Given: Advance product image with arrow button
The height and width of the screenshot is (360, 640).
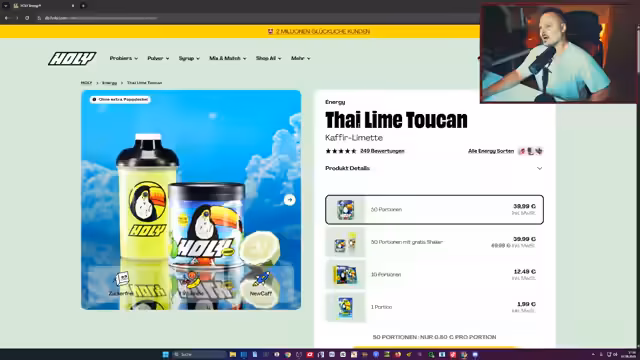Looking at the screenshot, I should (x=289, y=200).
